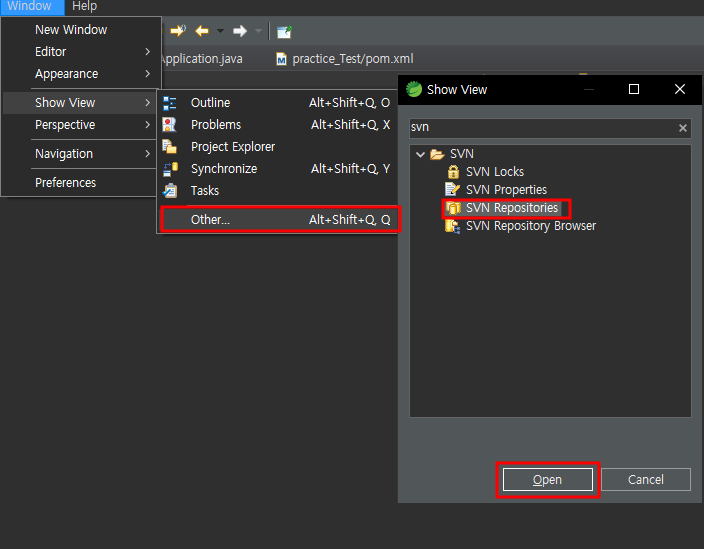Expand the Perspective submenu

click(147, 125)
